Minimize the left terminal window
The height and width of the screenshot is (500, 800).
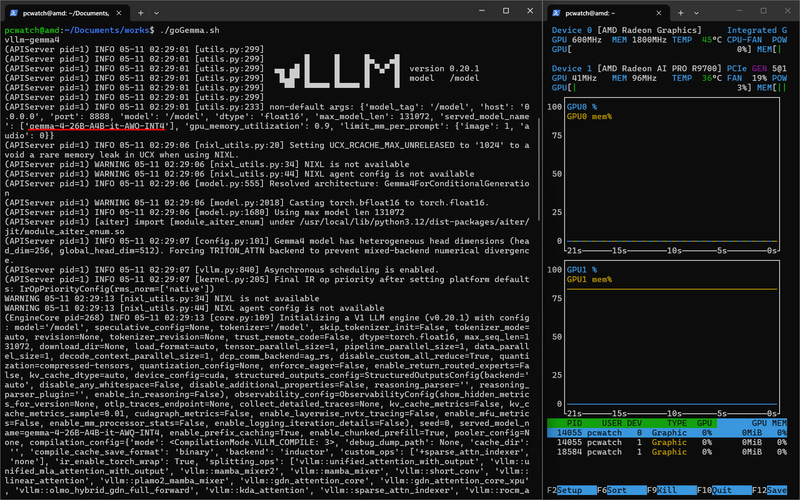[x=482, y=11]
